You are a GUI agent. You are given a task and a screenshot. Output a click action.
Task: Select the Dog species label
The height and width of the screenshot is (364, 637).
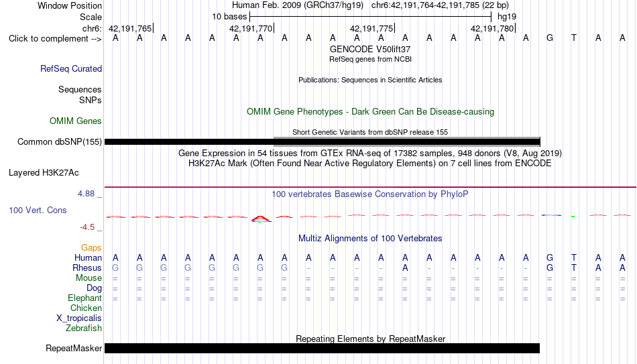click(94, 288)
